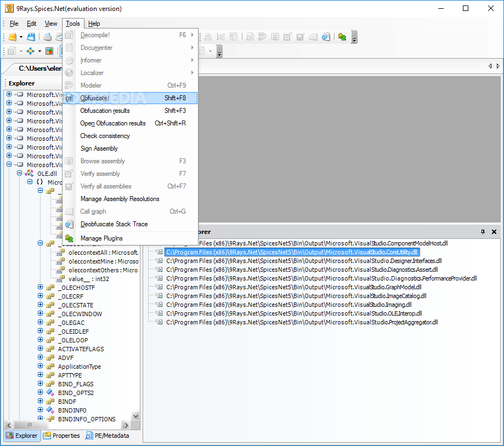Viewport: 504px width, 446px height.
Task: Click the Print toolbar icon
Action: click(48, 37)
